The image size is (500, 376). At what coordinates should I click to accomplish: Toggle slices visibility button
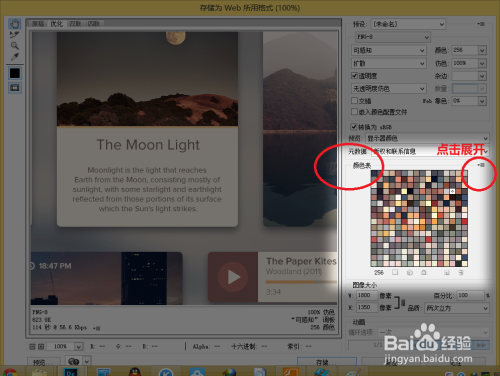pos(15,88)
